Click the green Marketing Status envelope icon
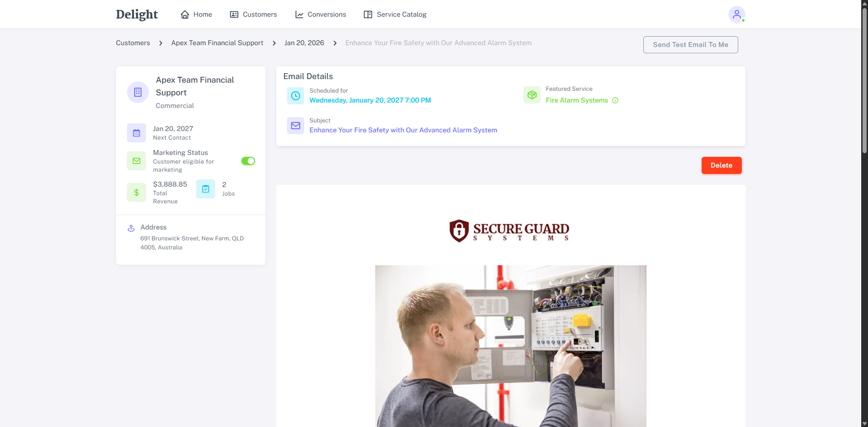 pyautogui.click(x=137, y=161)
